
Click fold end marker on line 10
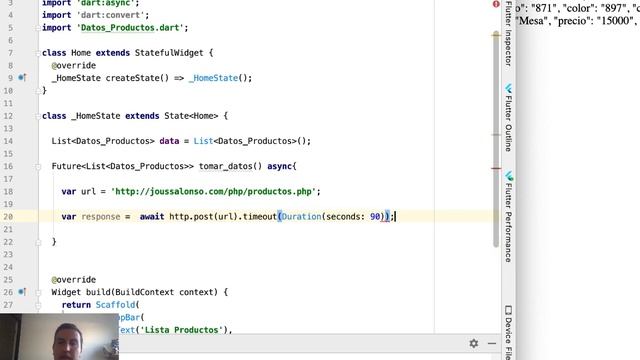coord(38,91)
